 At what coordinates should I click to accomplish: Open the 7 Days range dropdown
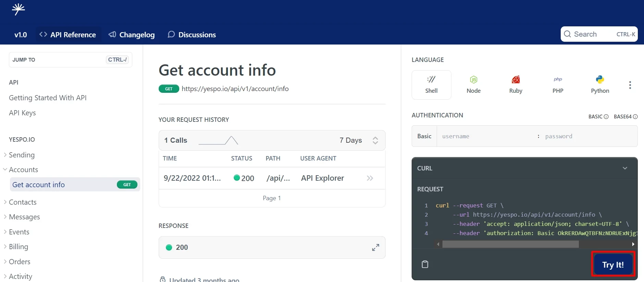coord(359,140)
